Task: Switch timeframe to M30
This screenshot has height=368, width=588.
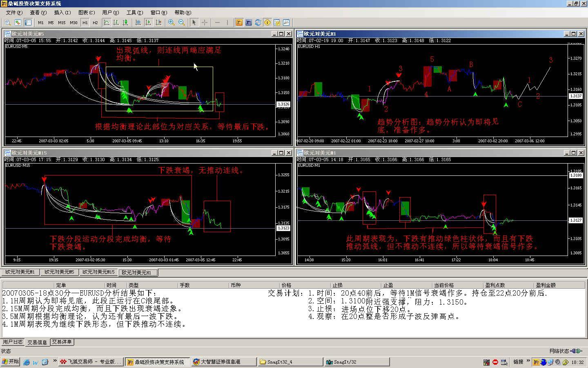Action: pyautogui.click(x=73, y=22)
